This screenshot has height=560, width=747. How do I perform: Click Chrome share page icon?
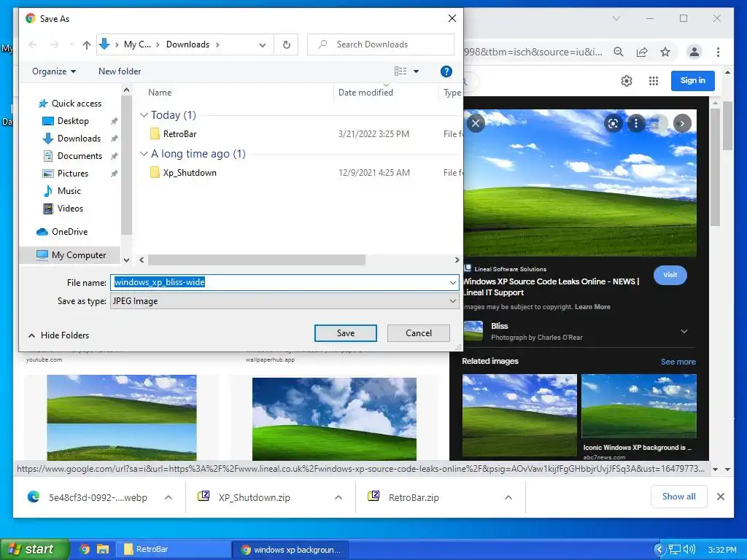point(642,52)
